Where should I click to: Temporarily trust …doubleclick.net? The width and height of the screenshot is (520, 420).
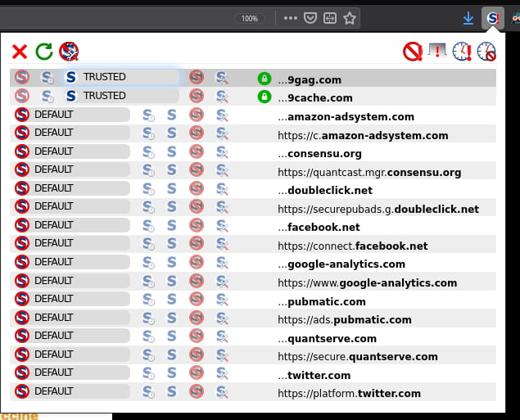coord(148,188)
